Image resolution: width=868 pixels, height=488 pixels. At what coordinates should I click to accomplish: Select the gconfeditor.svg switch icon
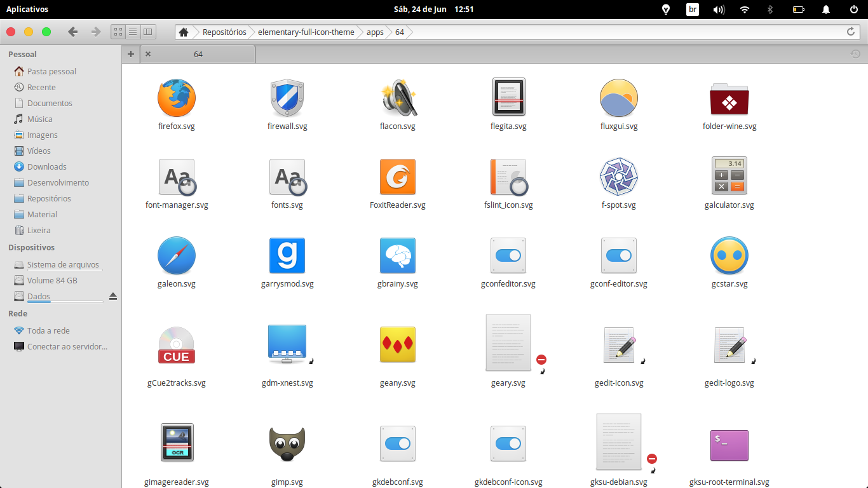point(508,255)
